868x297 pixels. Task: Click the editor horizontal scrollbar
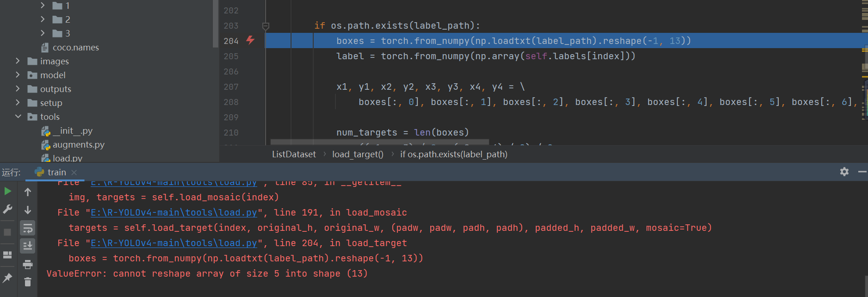[x=379, y=142]
